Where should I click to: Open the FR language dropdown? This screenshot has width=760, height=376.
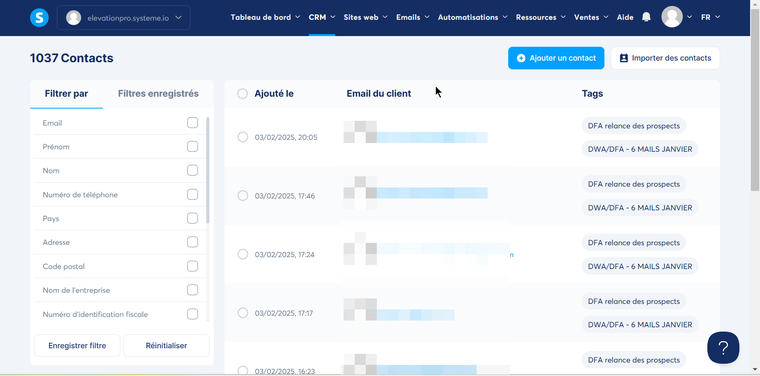tap(711, 17)
